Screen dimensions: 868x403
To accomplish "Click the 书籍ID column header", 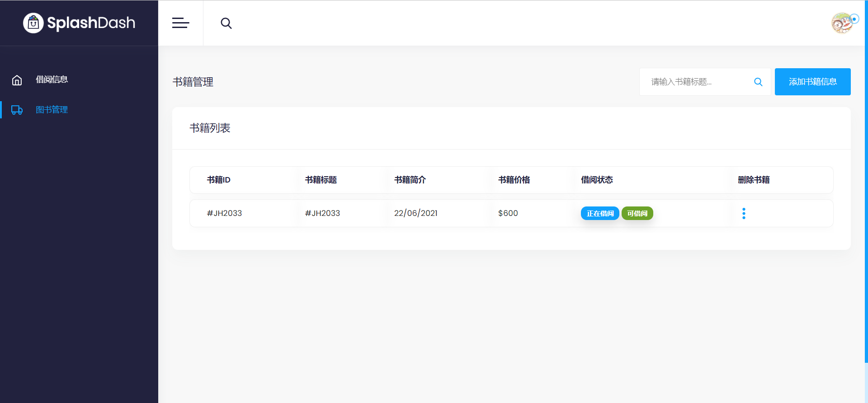I will coord(219,180).
